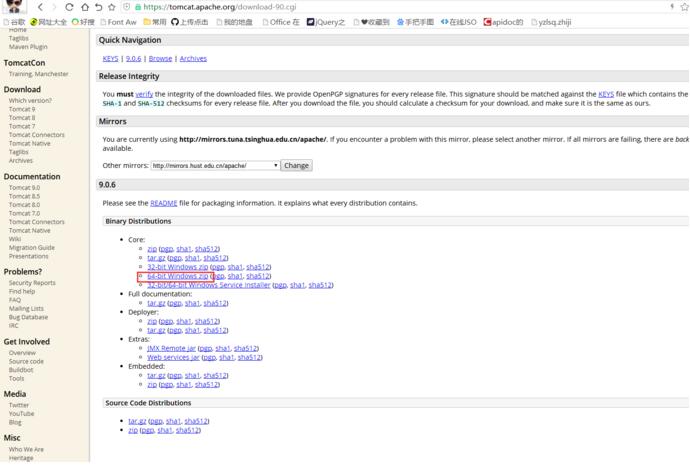
Task: Open Source code under Get Involved
Action: click(26, 362)
